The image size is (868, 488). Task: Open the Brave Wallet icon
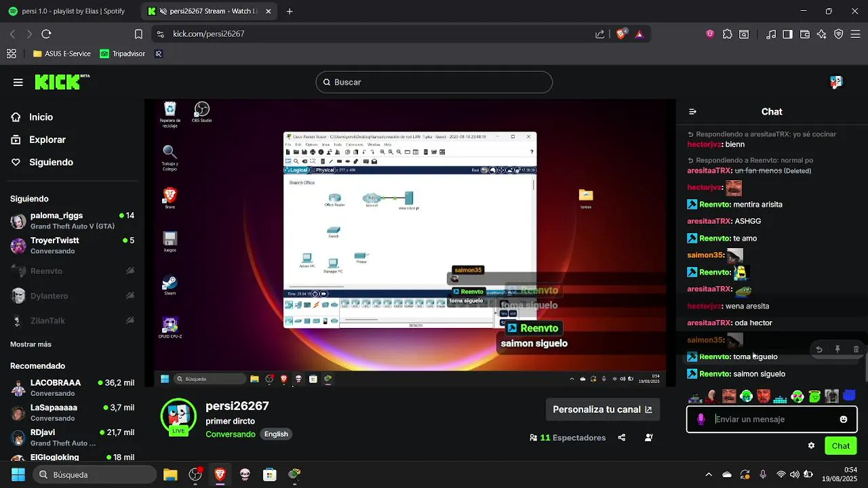(805, 34)
